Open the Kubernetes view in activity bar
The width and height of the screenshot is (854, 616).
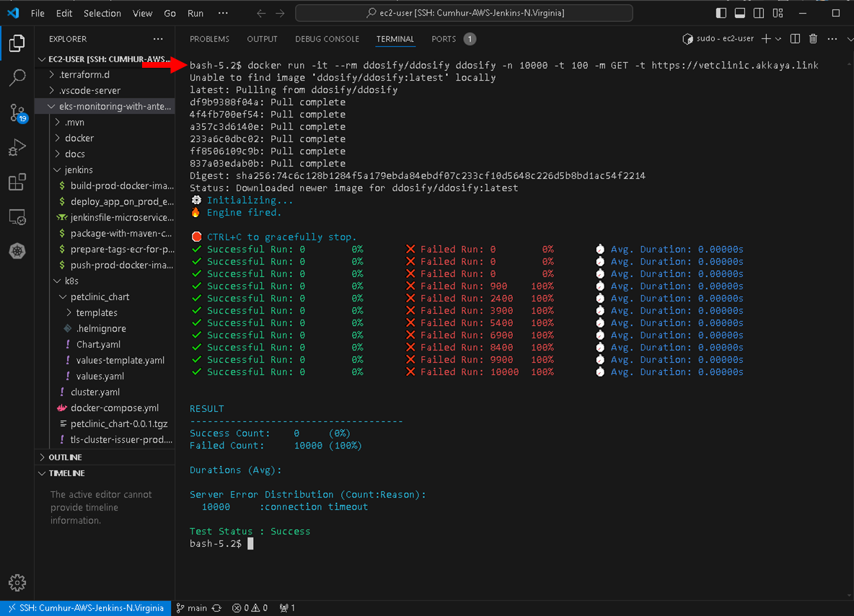point(17,252)
